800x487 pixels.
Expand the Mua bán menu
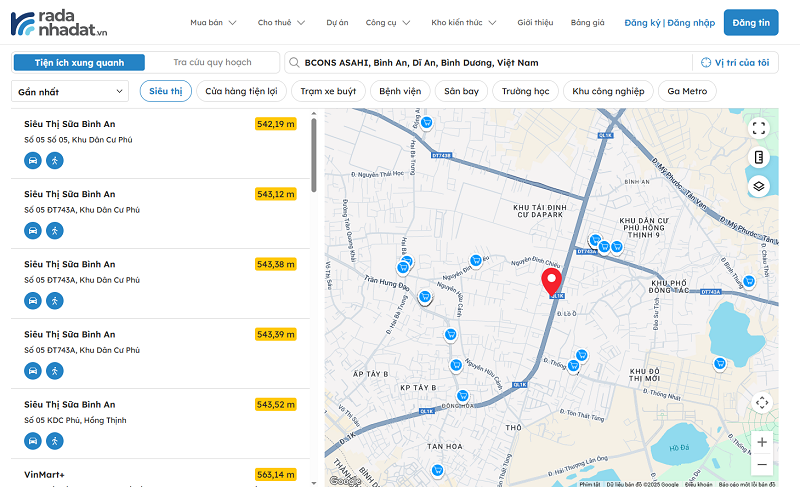[x=213, y=22]
